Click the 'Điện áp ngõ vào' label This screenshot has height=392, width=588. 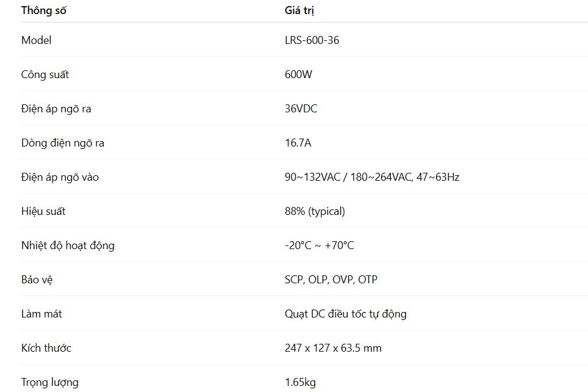[60, 177]
